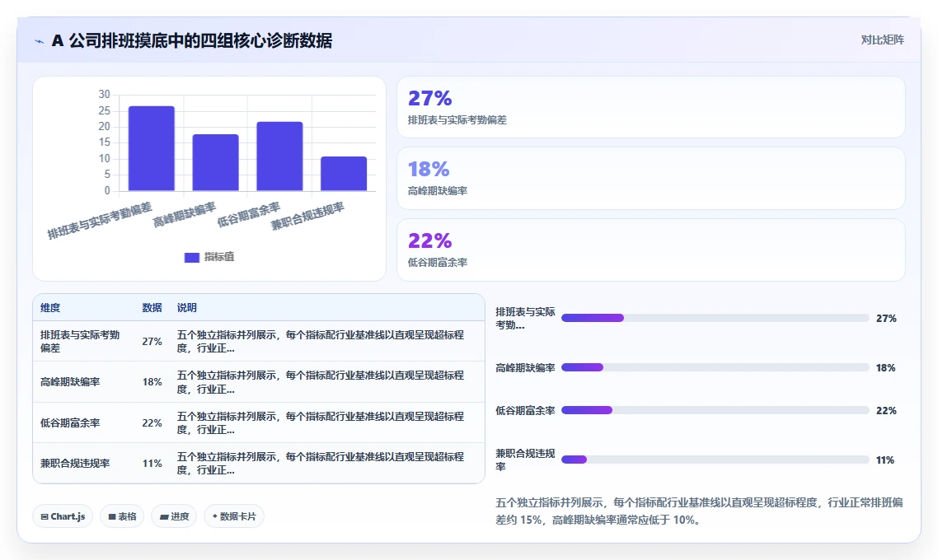Click the Chart.js tag
Screen dimensions: 938x560
click(63, 516)
